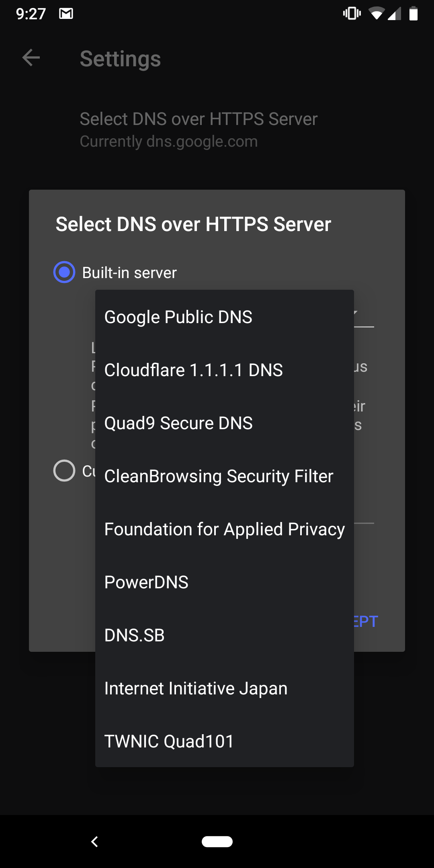Tap the navigation back chevron
The height and width of the screenshot is (868, 434).
point(95,841)
